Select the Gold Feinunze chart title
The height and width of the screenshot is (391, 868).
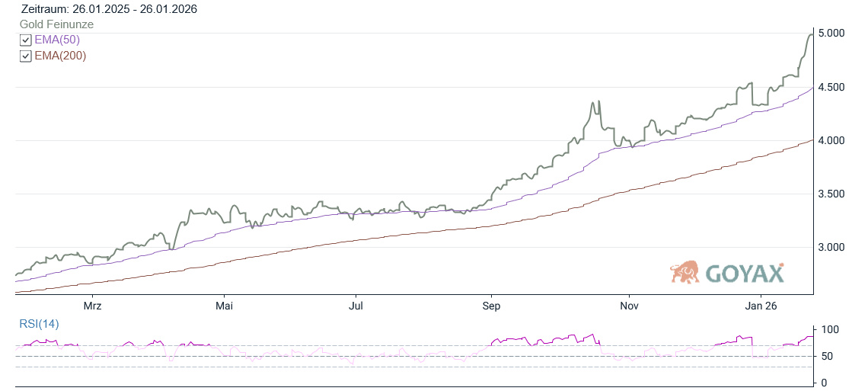[x=56, y=24]
